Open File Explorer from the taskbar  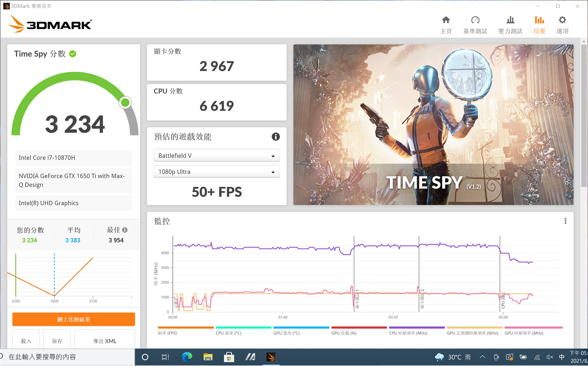click(208, 357)
